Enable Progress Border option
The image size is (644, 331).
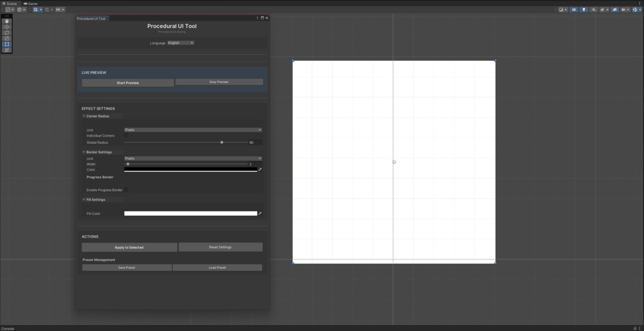pos(126,190)
